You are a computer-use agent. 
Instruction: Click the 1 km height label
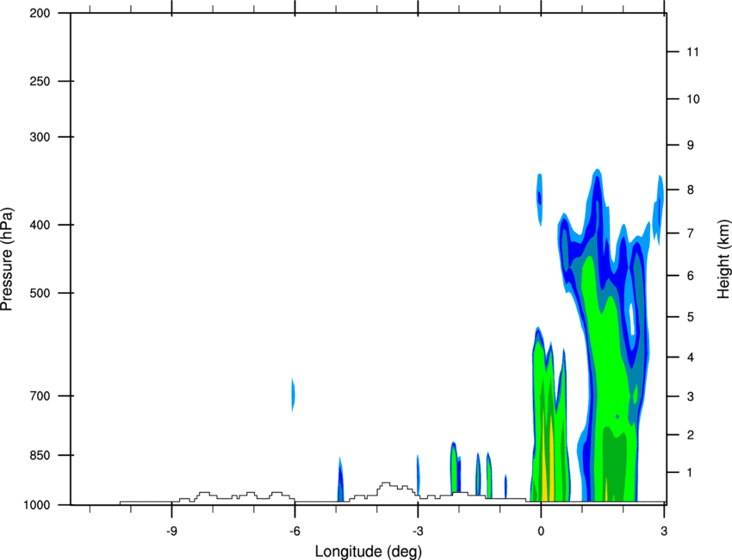[691, 473]
